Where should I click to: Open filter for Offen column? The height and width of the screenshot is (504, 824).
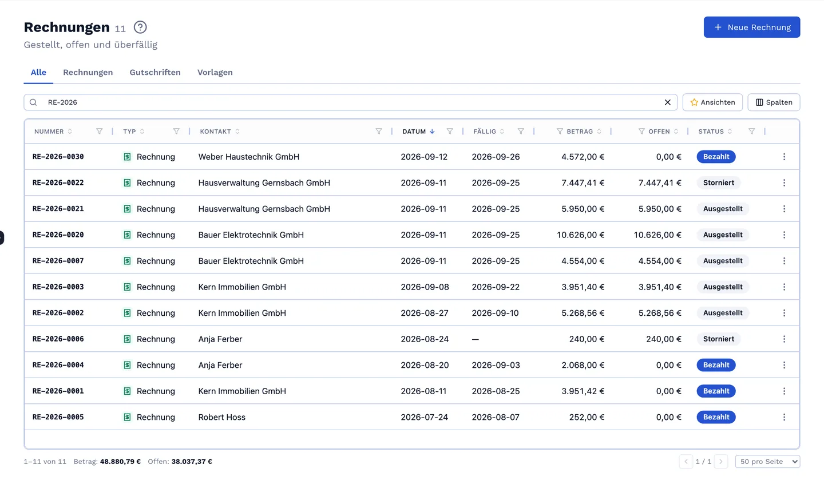(641, 132)
